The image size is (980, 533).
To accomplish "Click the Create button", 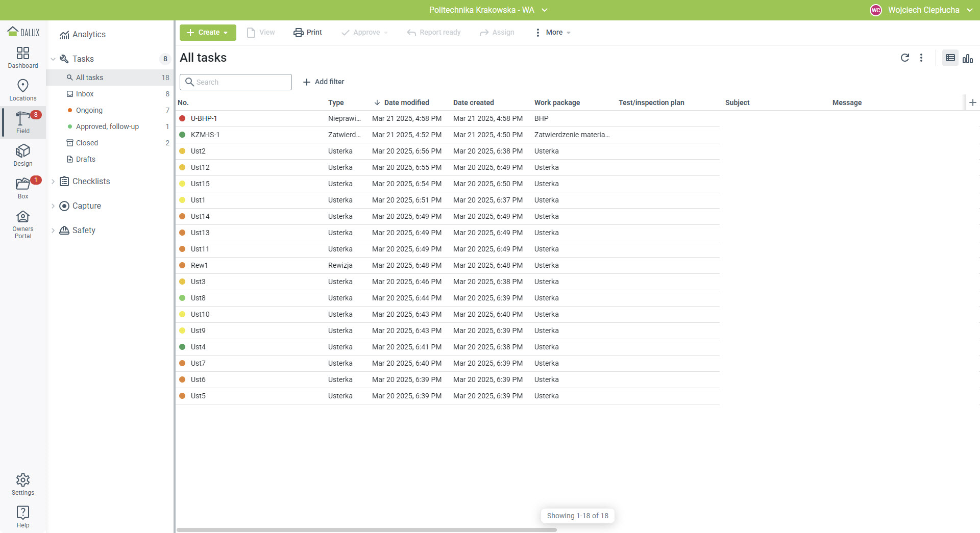I will 208,33.
